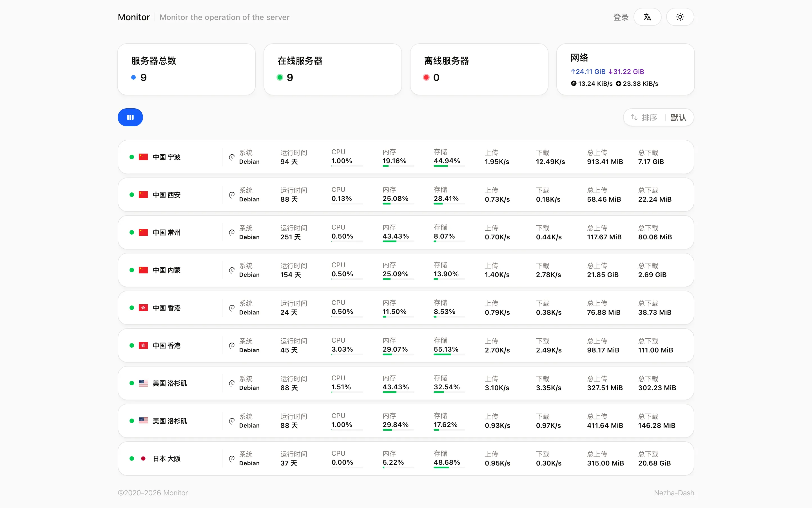Click the US flag on the 411.64 MiB row
Screen dimensions: 812x508
(x=143, y=421)
